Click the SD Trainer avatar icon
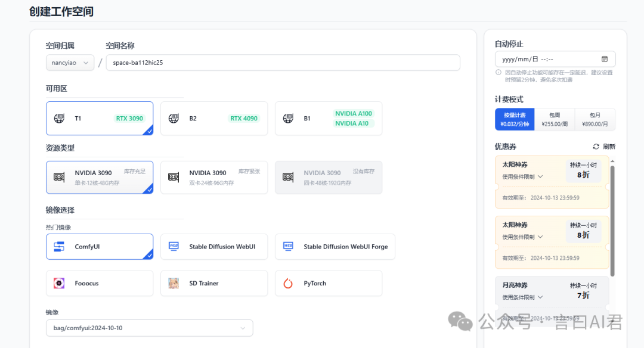 pyautogui.click(x=174, y=283)
